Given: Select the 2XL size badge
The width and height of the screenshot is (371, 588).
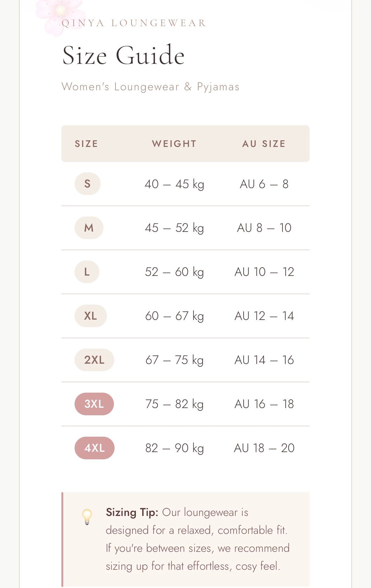Looking at the screenshot, I should tap(94, 360).
